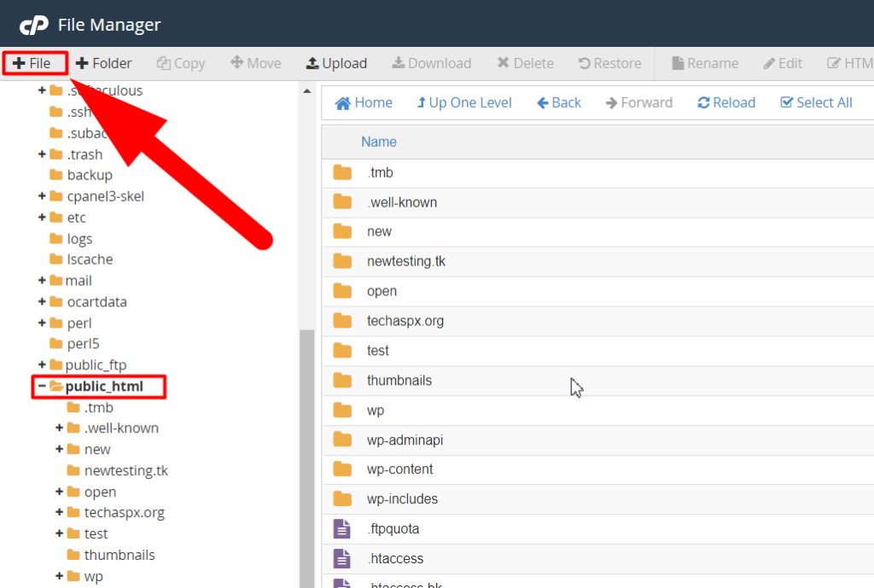
Task: Click the test folder icon in listing
Action: pos(342,350)
